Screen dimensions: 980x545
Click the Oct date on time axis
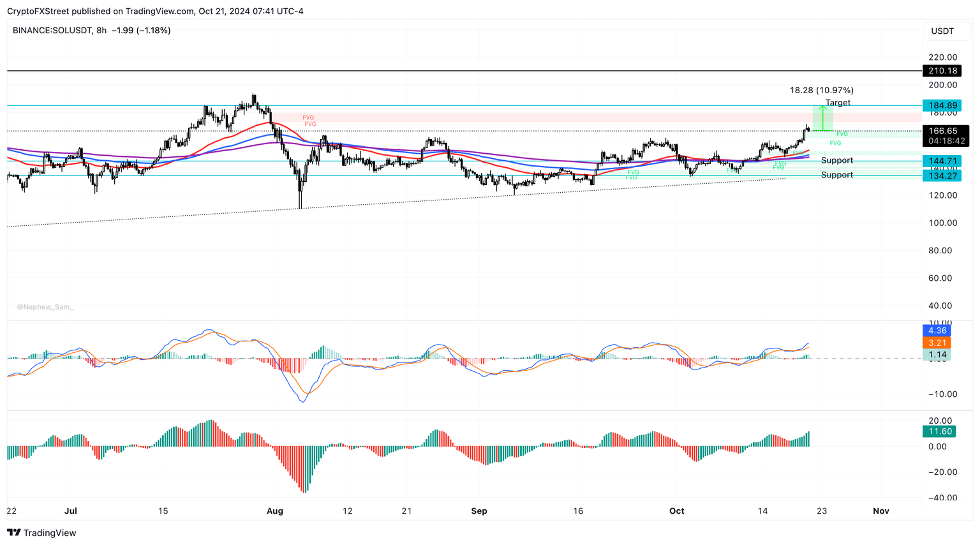click(x=676, y=511)
